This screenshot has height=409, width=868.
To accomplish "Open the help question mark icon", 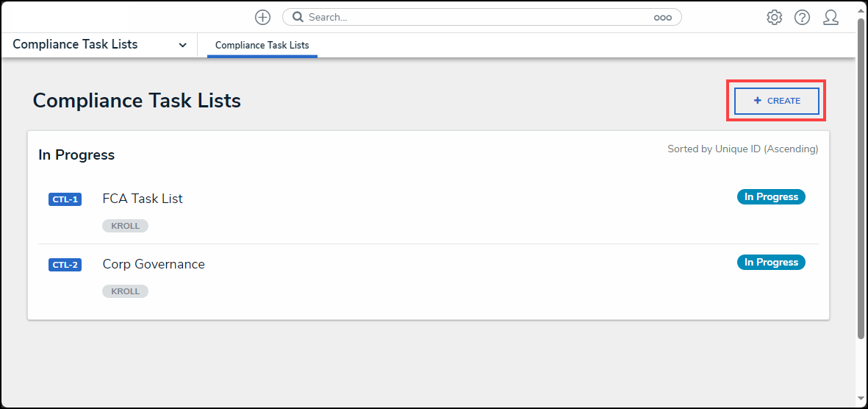I will click(802, 18).
